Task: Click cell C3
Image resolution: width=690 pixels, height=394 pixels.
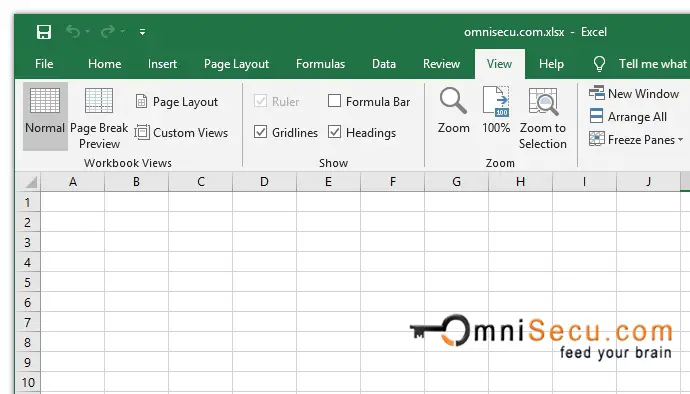Action: pos(201,242)
